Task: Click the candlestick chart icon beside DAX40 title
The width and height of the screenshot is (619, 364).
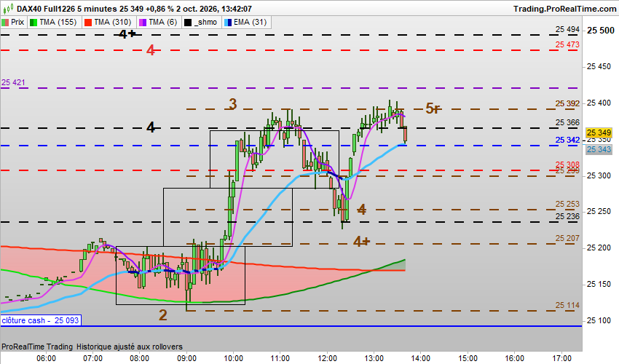Action: click(7, 8)
